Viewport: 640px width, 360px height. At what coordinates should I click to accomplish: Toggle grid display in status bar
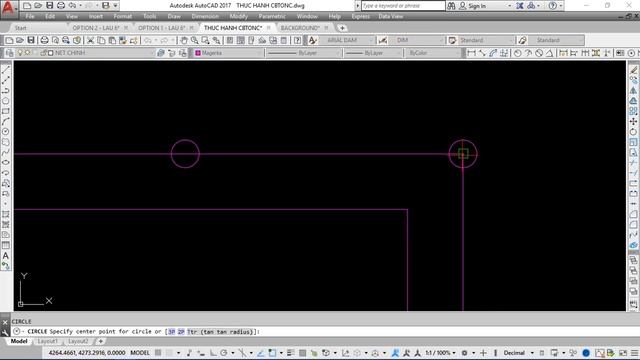[x=158, y=353]
